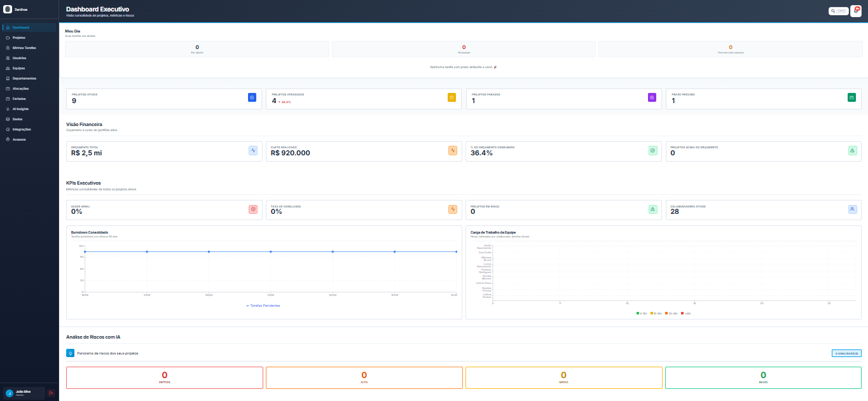The image size is (868, 401).
Task: Click the Projetos em Risco warning icon
Action: click(x=652, y=209)
